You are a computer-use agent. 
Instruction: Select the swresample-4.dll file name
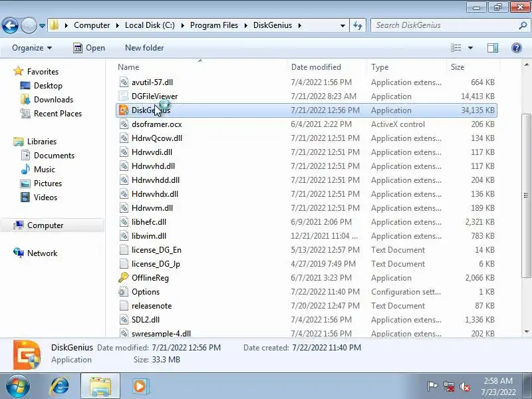(x=161, y=334)
